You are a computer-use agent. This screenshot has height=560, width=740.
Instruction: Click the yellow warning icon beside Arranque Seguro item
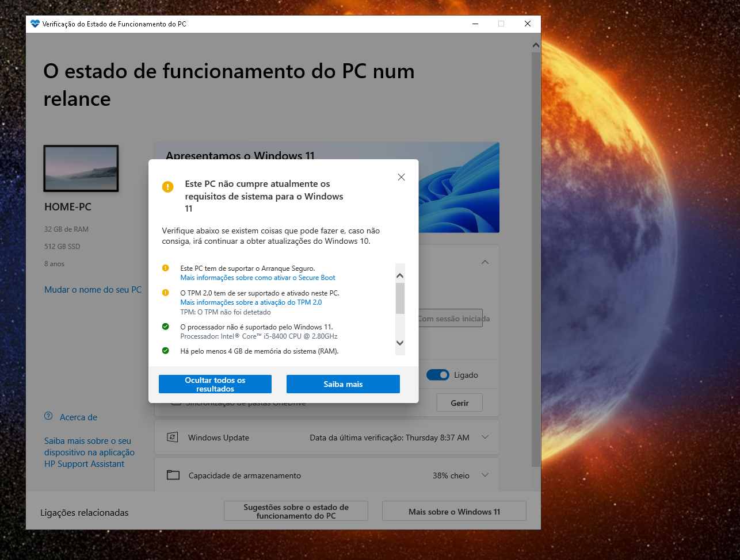pos(166,268)
